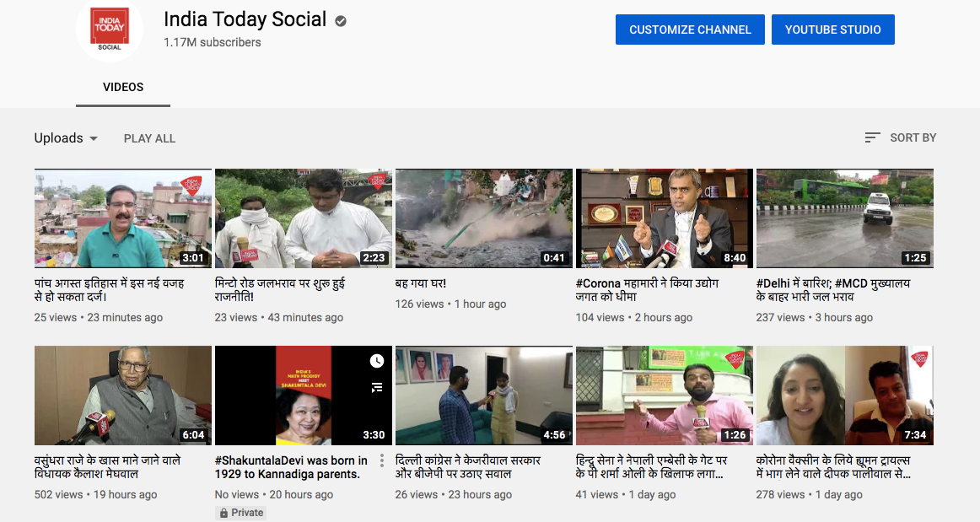Click the YOUTUBE STUDIO button

pos(833,30)
